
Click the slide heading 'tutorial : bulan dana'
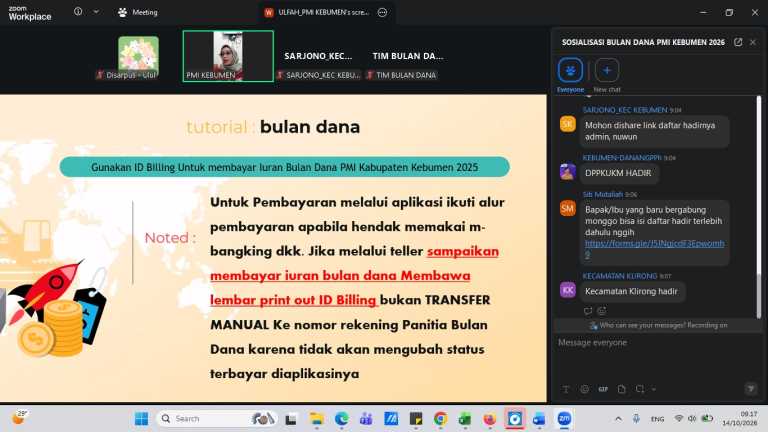point(273,127)
